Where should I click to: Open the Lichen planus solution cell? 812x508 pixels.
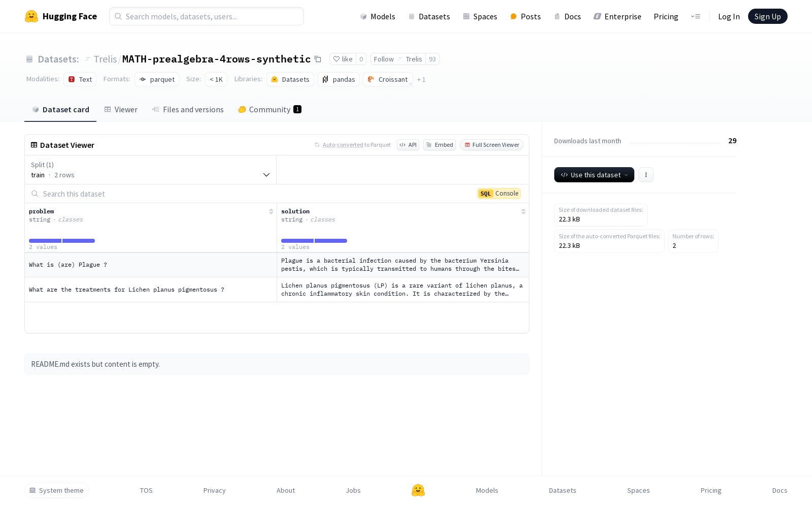coord(403,290)
